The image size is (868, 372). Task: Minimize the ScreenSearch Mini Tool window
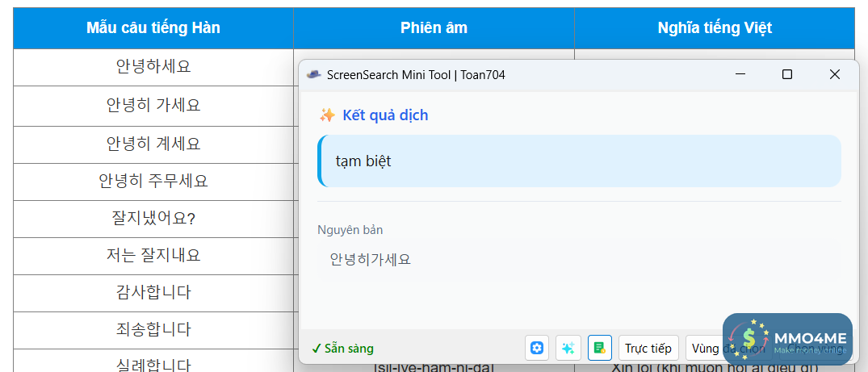(x=740, y=74)
